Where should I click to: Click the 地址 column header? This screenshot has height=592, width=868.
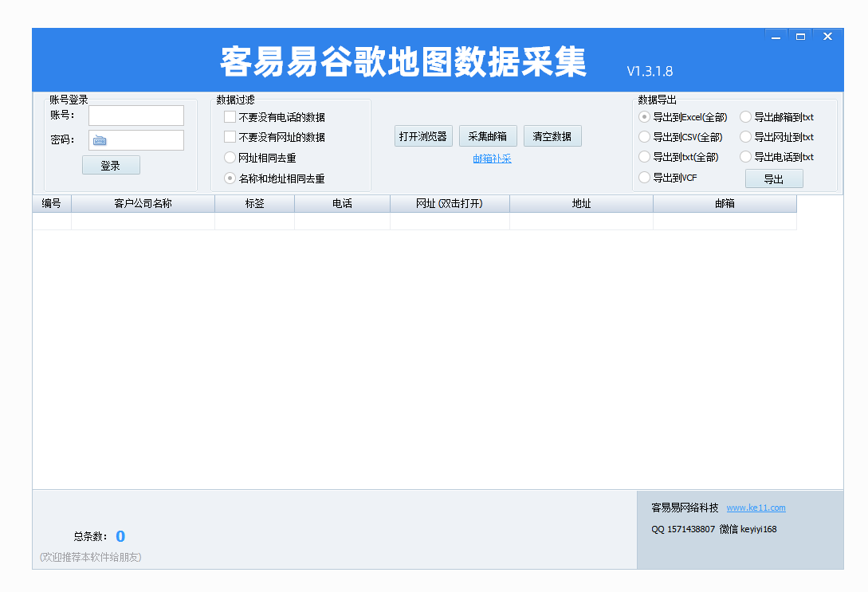(x=581, y=204)
